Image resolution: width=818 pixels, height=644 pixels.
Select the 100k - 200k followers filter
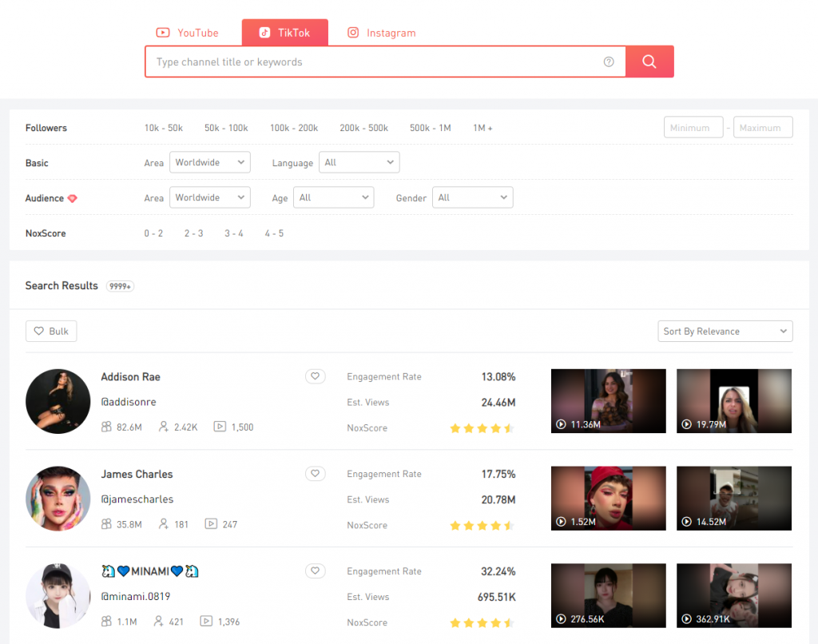click(x=294, y=128)
